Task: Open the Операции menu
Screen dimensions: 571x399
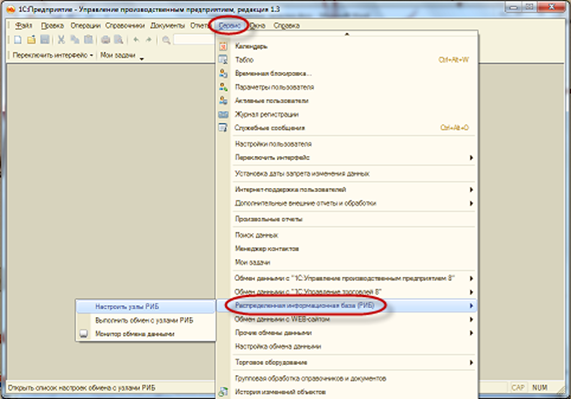Action: coord(86,25)
